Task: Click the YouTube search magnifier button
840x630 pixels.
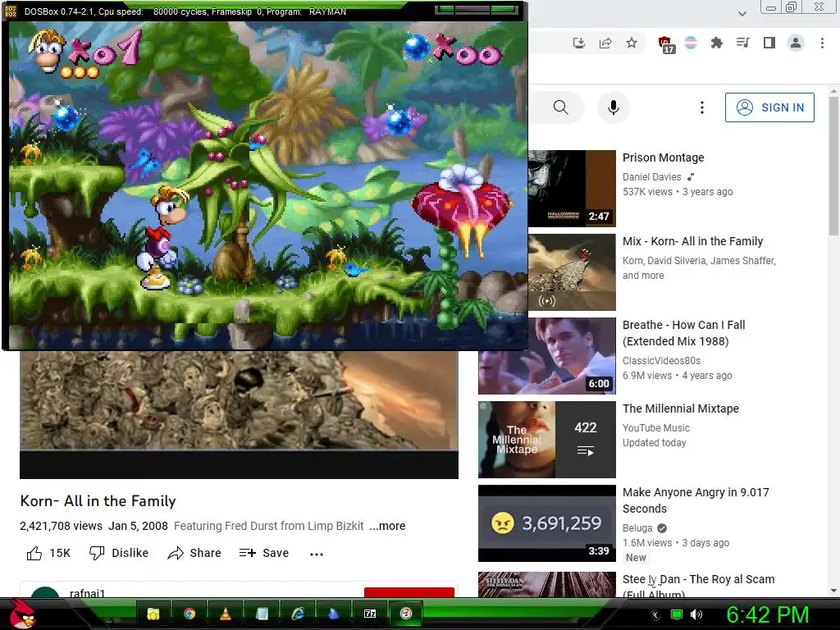Action: click(561, 107)
